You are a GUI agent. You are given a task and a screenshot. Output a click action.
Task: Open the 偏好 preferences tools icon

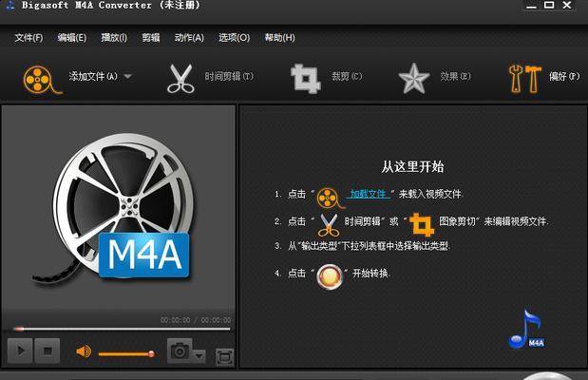coord(524,79)
